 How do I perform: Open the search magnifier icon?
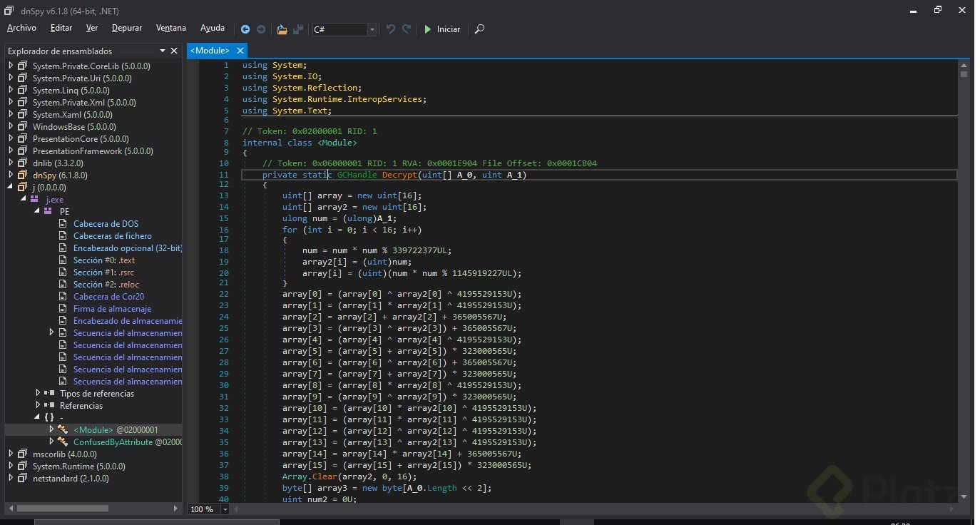[x=479, y=29]
